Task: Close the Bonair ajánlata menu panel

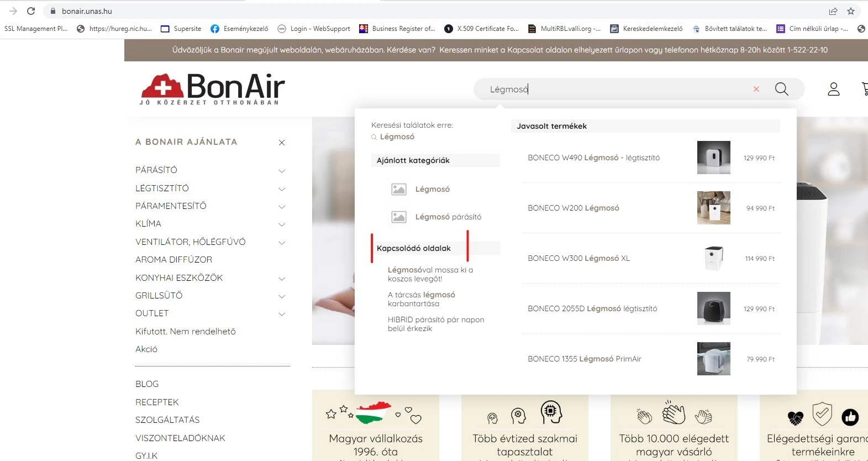Action: pos(282,143)
